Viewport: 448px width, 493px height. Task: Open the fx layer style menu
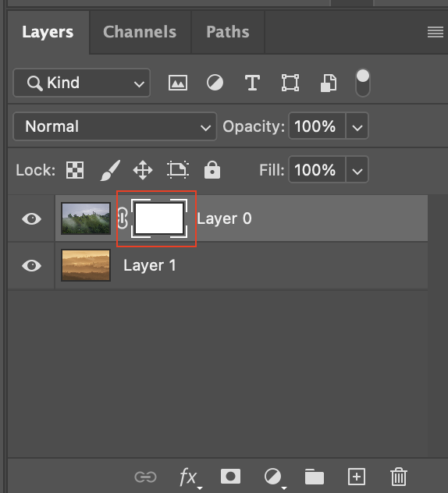[x=190, y=477]
